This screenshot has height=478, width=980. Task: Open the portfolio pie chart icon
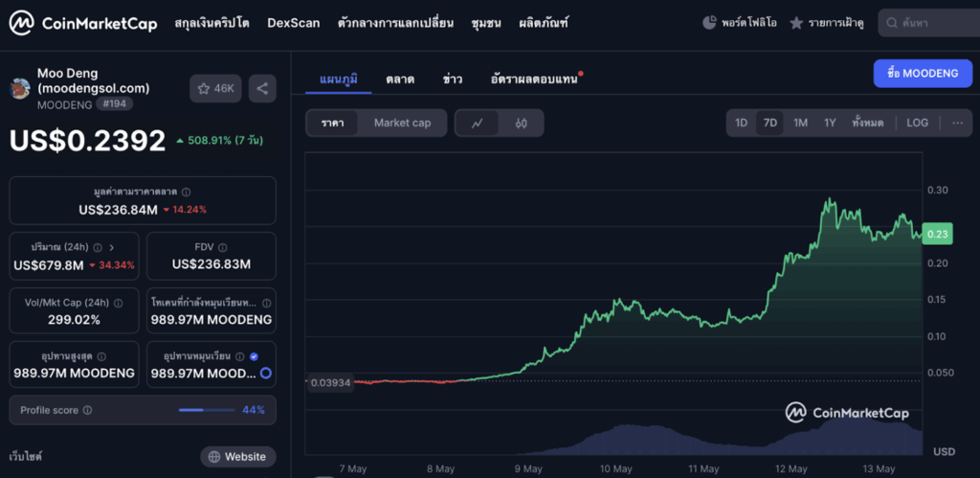click(709, 22)
